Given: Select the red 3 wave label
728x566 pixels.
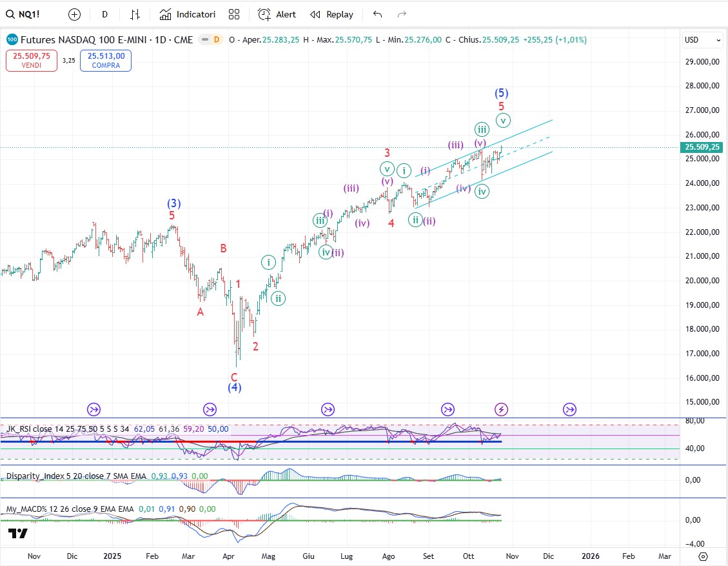Looking at the screenshot, I should [387, 153].
